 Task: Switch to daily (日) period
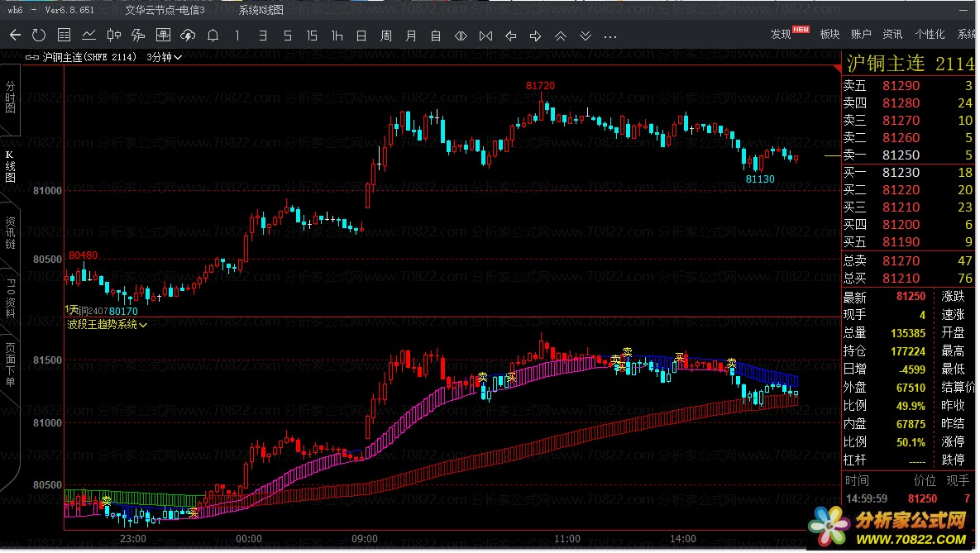coord(361,36)
